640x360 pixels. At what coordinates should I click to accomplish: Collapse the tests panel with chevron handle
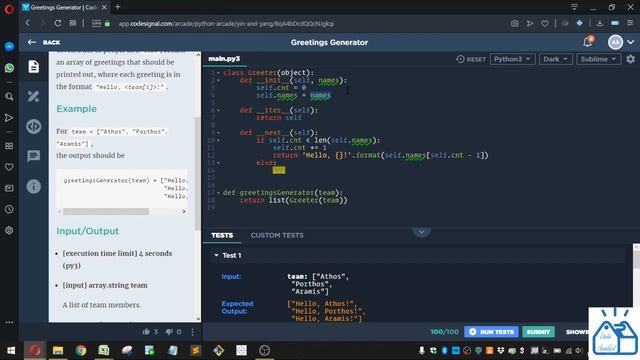point(422,232)
